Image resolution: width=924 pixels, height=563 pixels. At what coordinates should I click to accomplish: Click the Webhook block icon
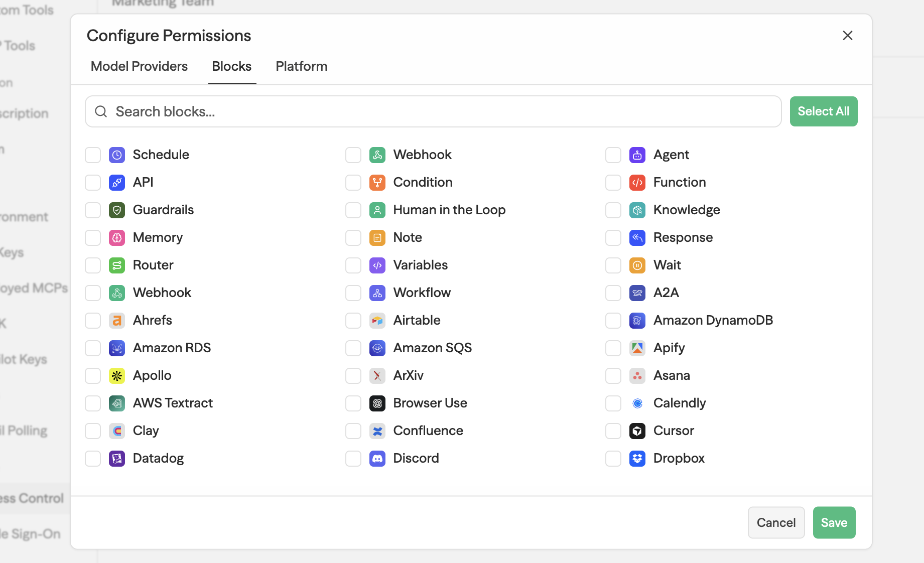point(377,155)
